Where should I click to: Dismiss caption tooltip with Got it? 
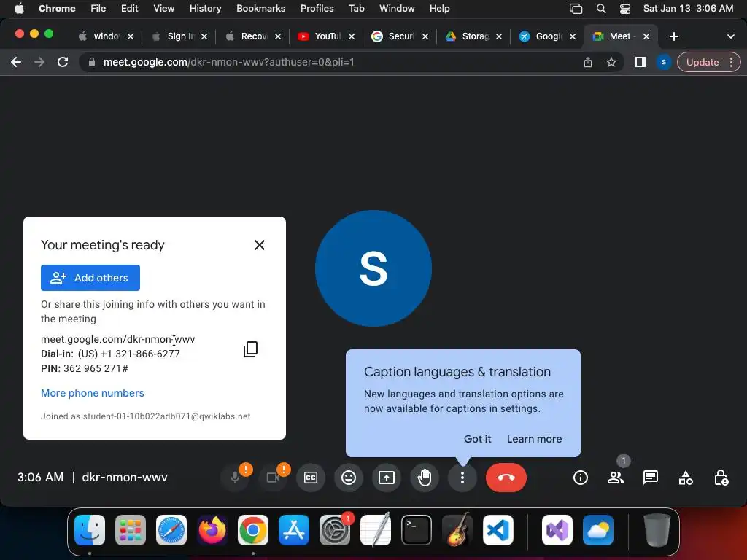(x=477, y=439)
